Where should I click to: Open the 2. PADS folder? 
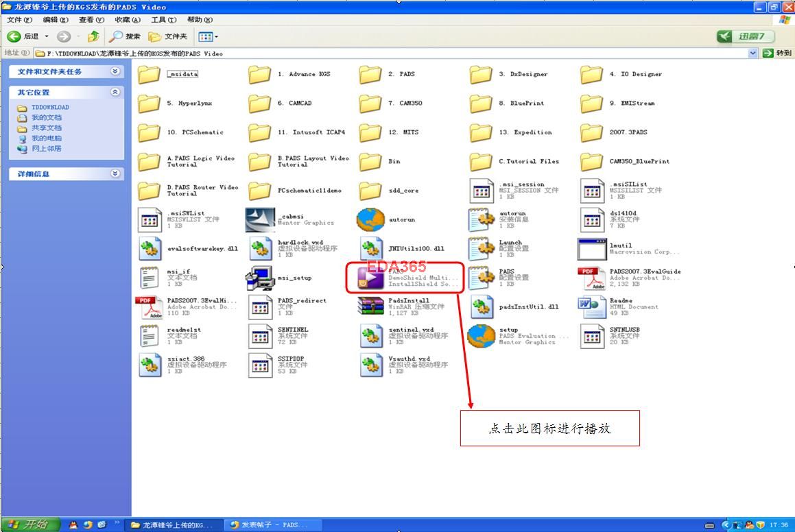click(x=388, y=74)
